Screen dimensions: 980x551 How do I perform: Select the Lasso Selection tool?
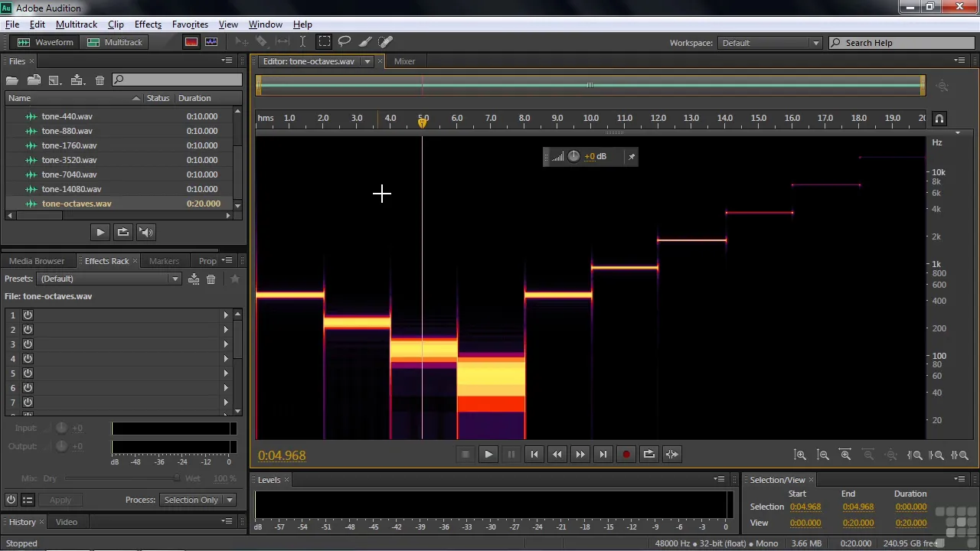tap(345, 42)
